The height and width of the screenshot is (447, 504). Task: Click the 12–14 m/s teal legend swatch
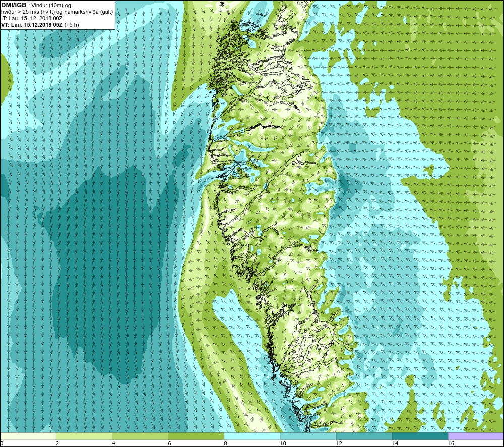(364, 436)
